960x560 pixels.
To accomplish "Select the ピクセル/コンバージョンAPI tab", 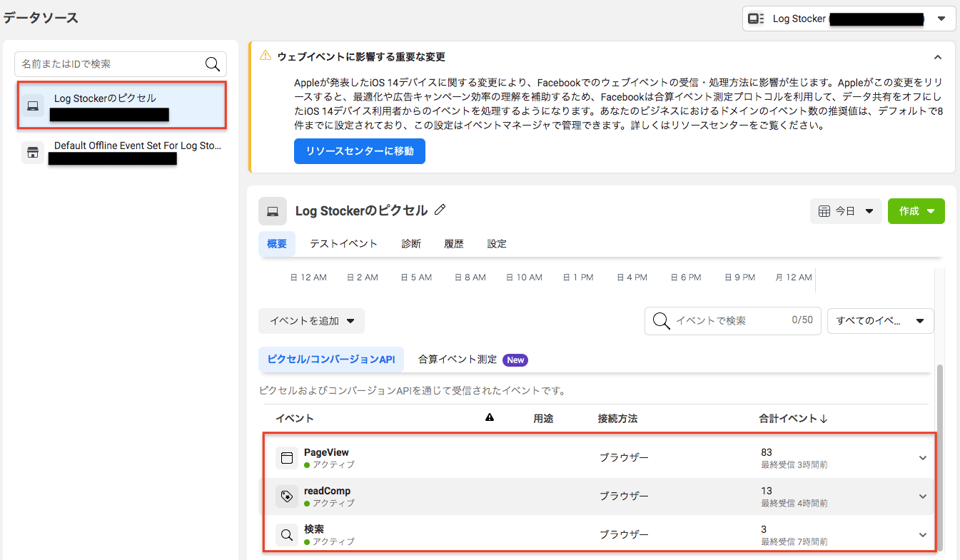I will [331, 360].
